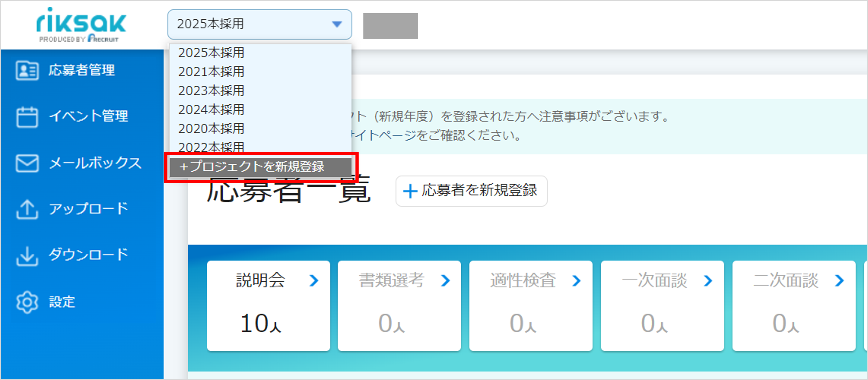Viewport: 868px width, 380px height.
Task: Go to ダウンロード menu label
Action: click(x=88, y=255)
